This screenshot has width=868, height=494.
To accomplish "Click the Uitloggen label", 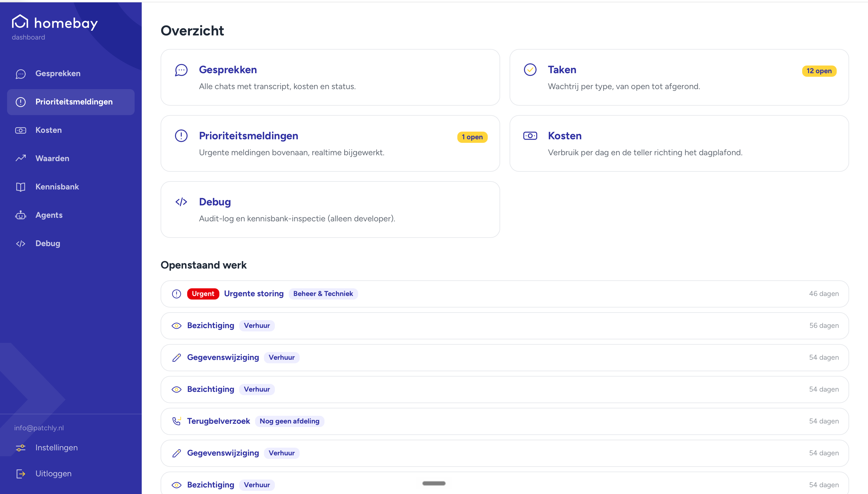I will (53, 474).
